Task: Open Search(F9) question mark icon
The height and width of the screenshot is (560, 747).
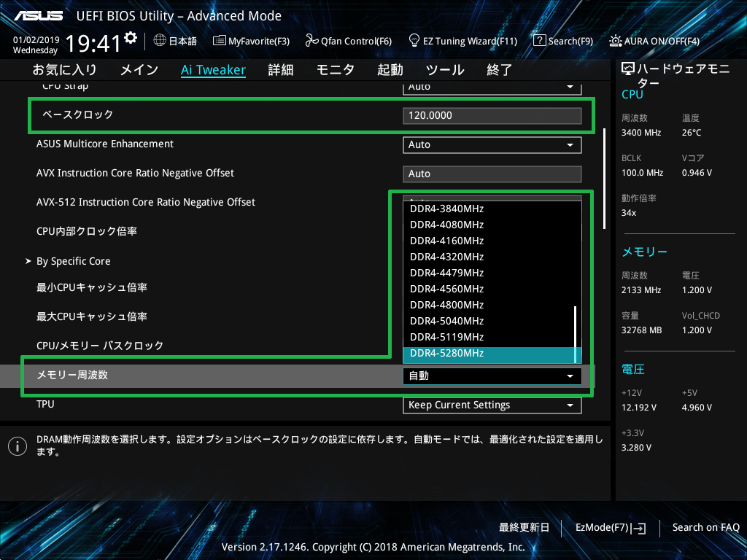Action: (540, 41)
